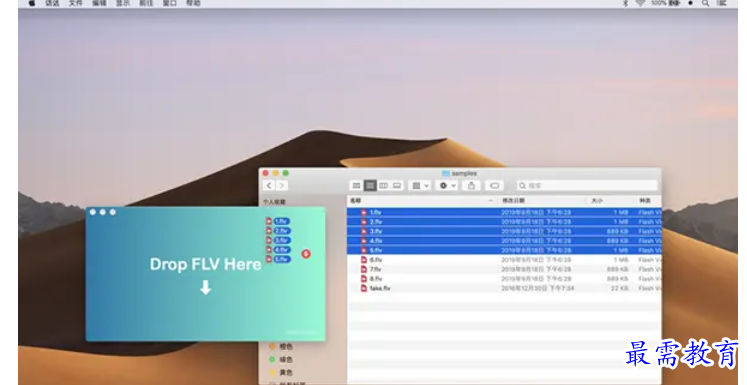
Task: Sort files by the 大小 column
Action: coord(597,201)
